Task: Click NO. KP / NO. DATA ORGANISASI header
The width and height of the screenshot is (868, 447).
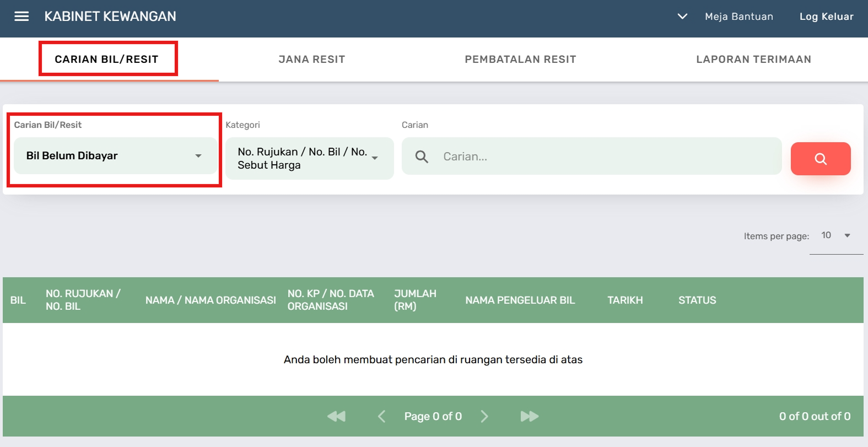Action: pyautogui.click(x=331, y=300)
